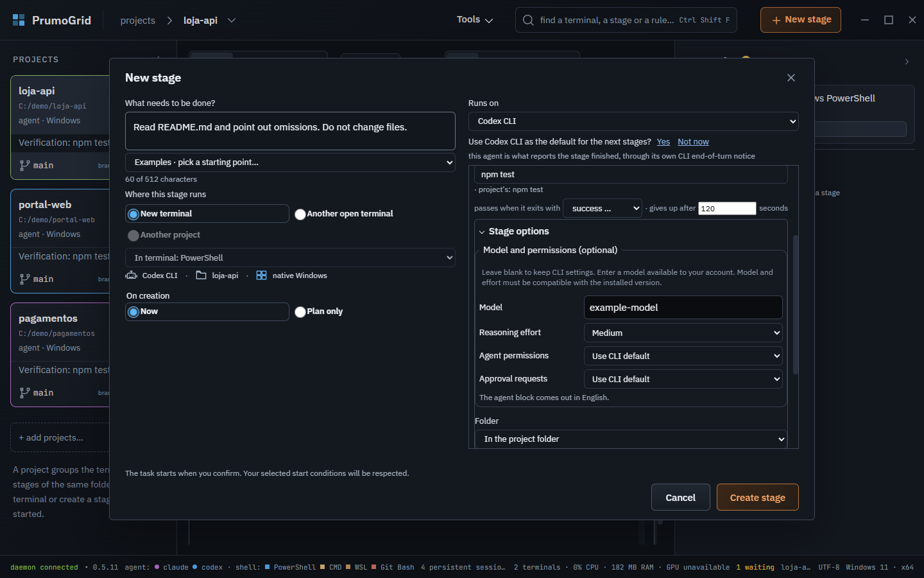Click the 182 MB RAM status entry
924x578 pixels.
[x=633, y=567]
